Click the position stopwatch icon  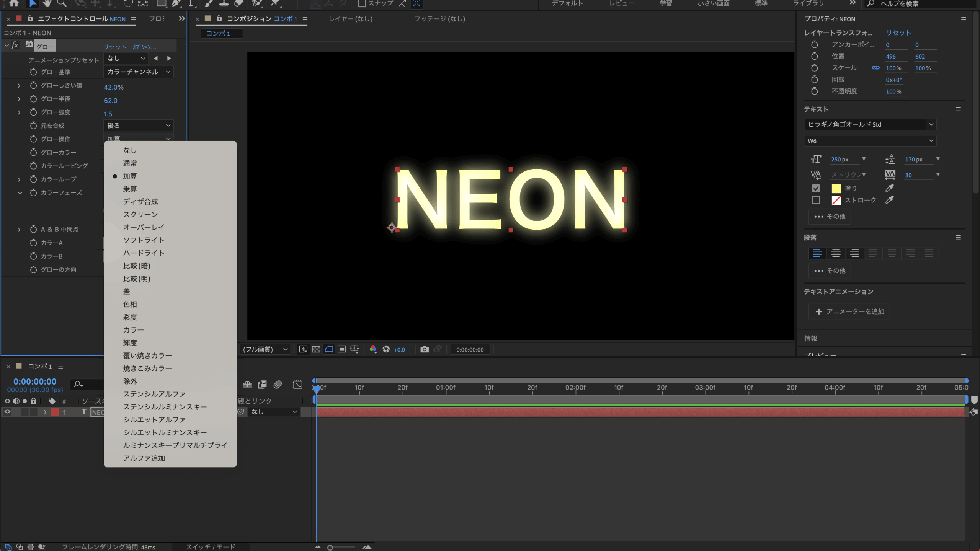(x=814, y=56)
